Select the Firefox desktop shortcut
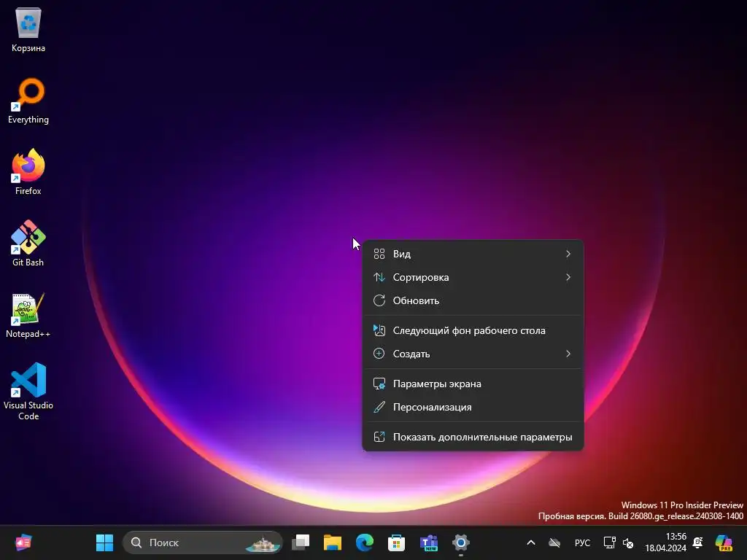Screen dimensions: 747x560 tap(28, 172)
